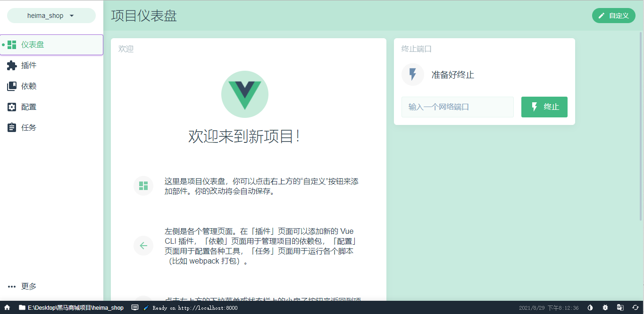Open the 依赖 dependencies page

(x=51, y=86)
